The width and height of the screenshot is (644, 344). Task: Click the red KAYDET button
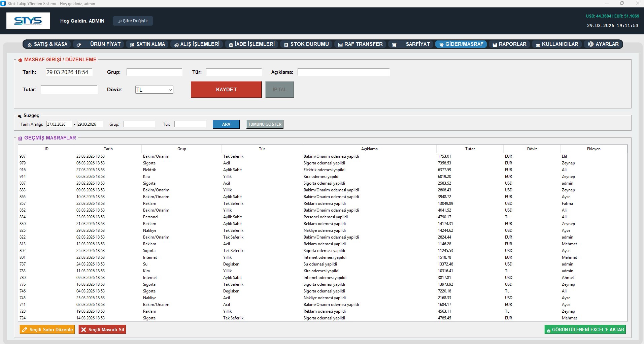[226, 90]
